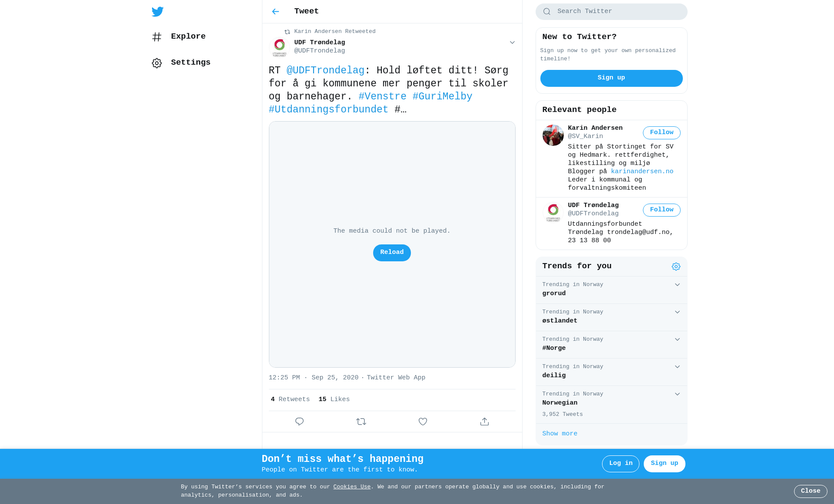Expand options for østlandet trend
The image size is (834, 504).
(x=677, y=312)
